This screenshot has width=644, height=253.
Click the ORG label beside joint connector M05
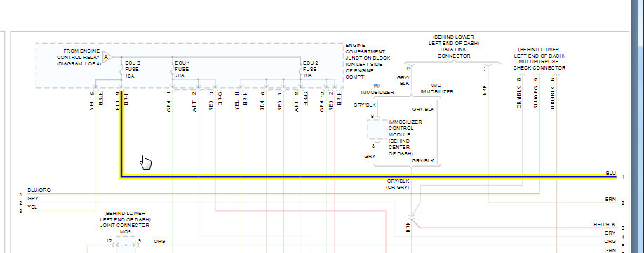point(159,242)
